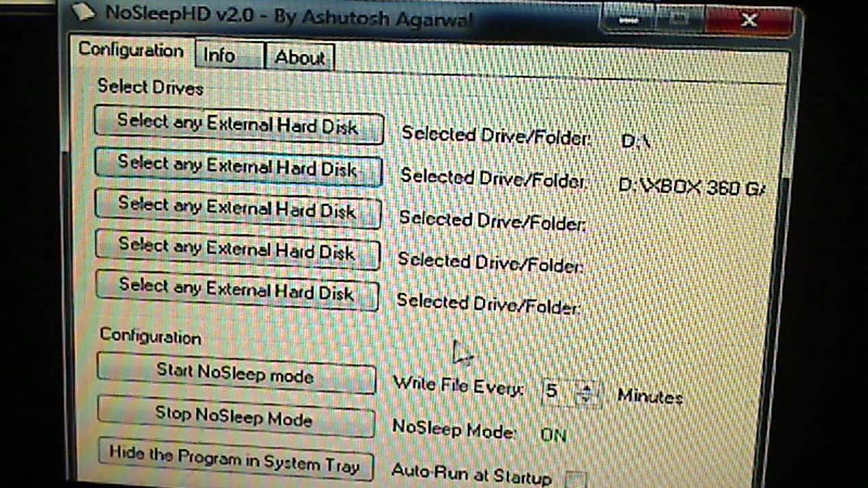The height and width of the screenshot is (488, 868).
Task: Start NoSleep mode
Action: pos(235,373)
